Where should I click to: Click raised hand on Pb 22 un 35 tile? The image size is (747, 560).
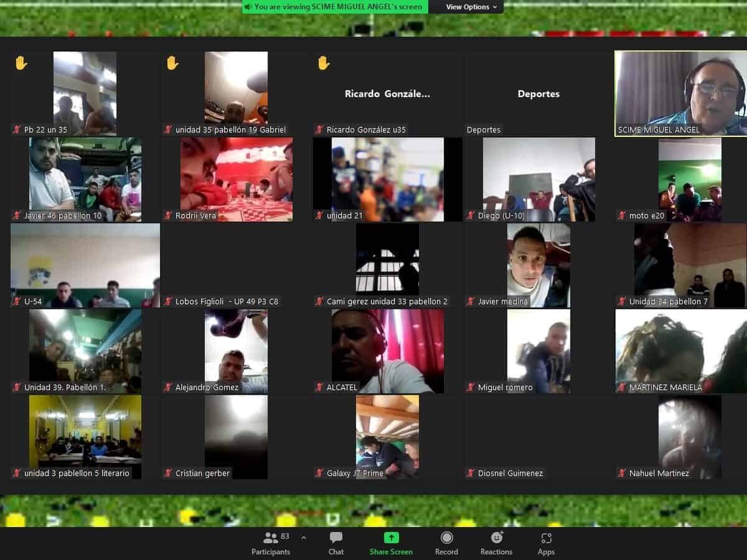(21, 63)
